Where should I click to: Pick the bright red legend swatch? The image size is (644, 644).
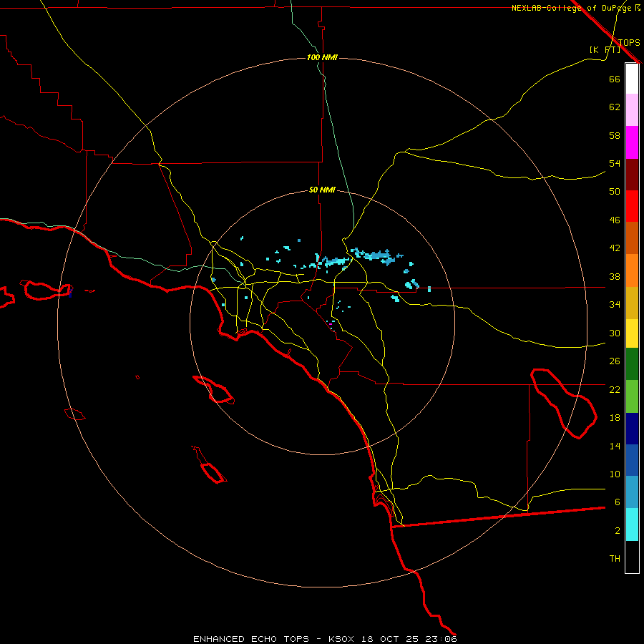632,206
